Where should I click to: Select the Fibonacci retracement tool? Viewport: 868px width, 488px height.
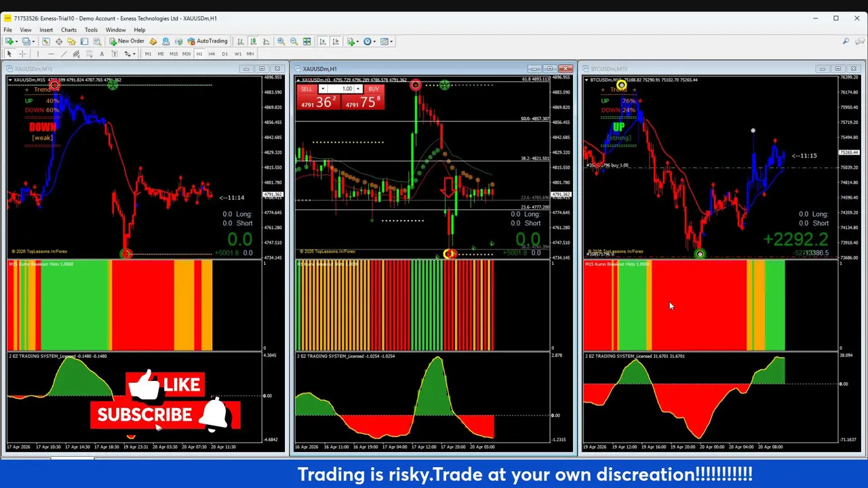(89, 54)
